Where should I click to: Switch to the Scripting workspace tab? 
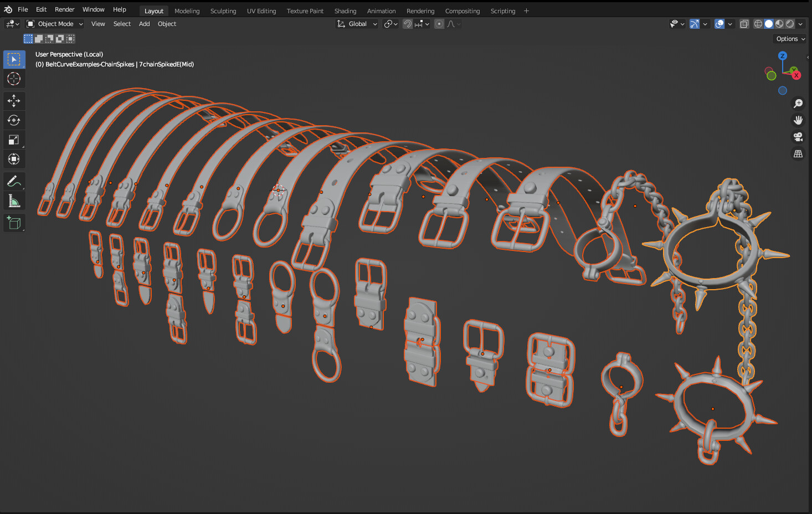coord(503,11)
